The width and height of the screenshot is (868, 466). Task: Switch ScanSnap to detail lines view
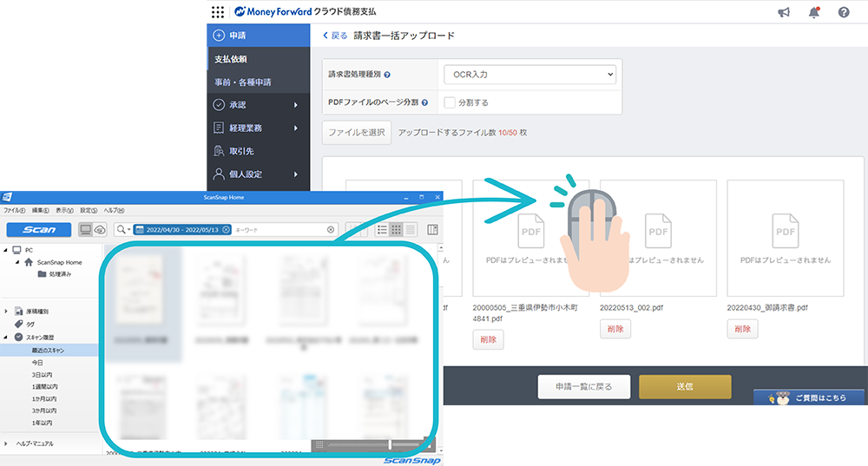(411, 230)
